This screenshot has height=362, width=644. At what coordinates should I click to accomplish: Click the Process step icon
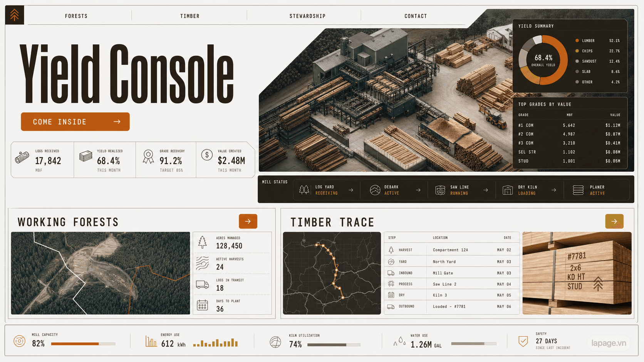(391, 284)
